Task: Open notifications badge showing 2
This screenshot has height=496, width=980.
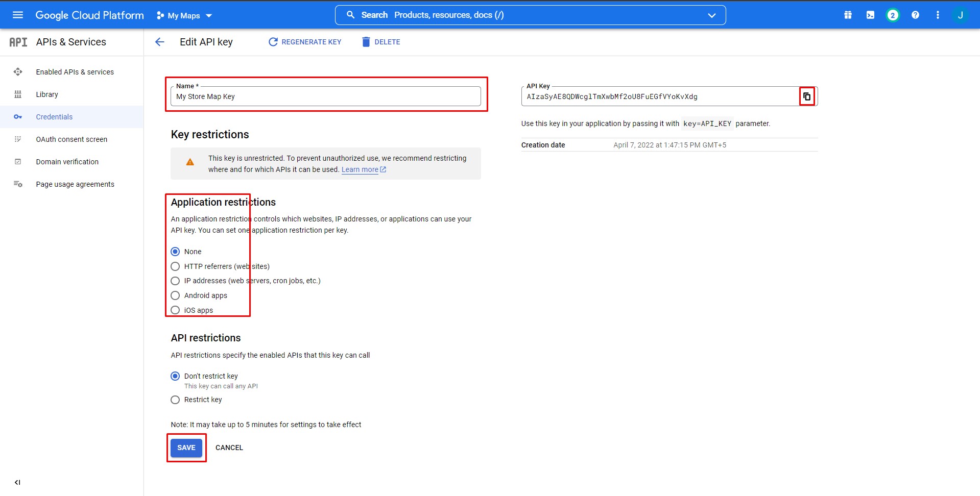Action: [x=893, y=15]
